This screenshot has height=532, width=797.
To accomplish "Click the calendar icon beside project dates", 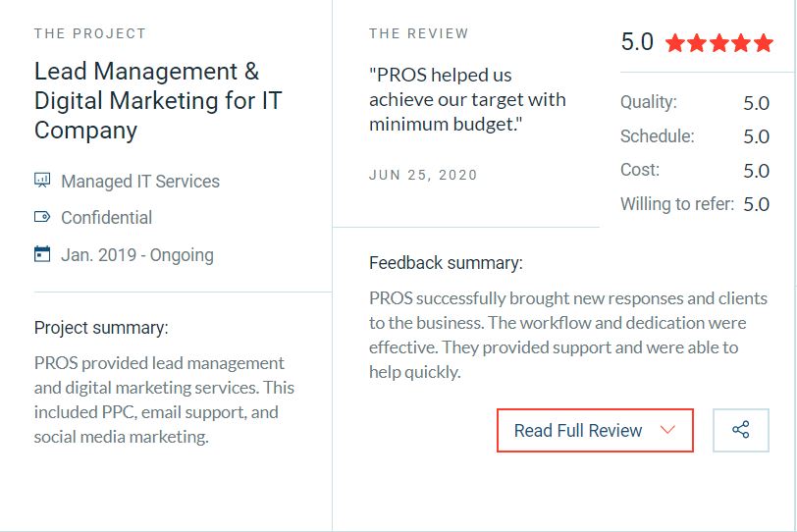I will coord(42,254).
